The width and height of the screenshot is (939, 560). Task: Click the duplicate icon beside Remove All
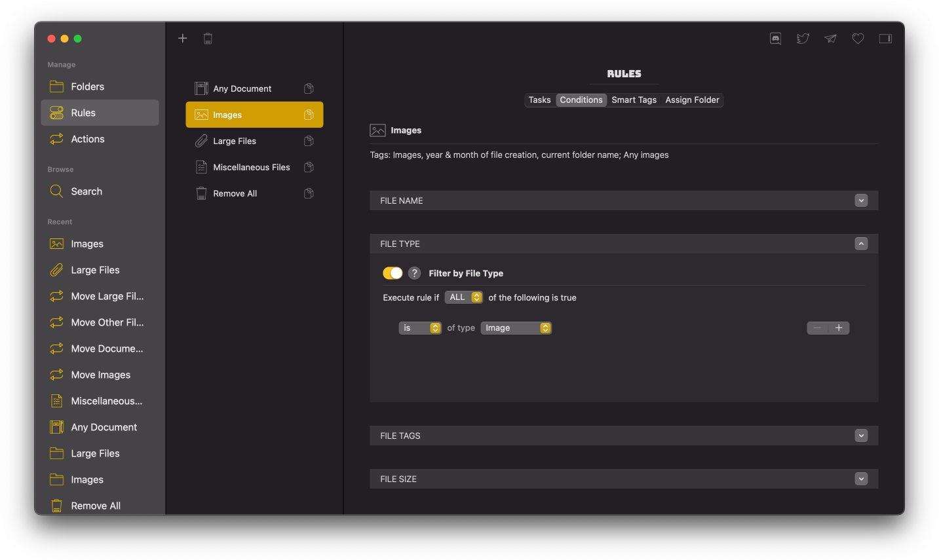pos(308,193)
